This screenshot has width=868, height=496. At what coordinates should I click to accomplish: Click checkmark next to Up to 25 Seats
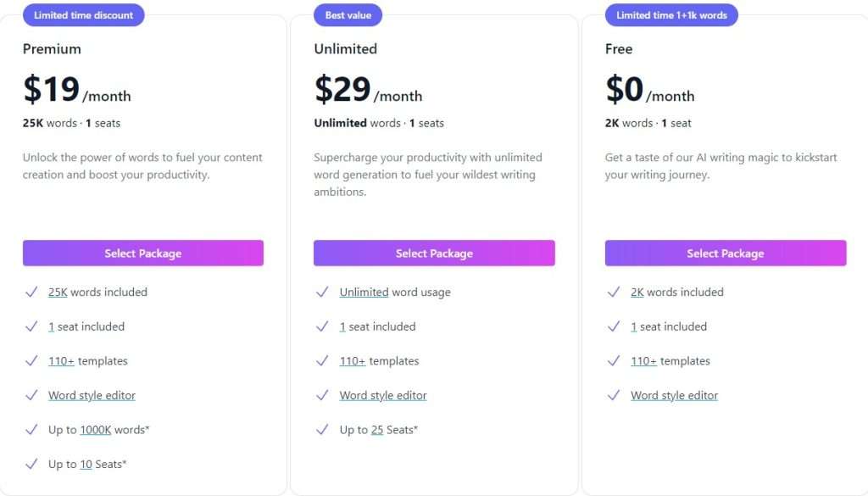[x=322, y=430]
